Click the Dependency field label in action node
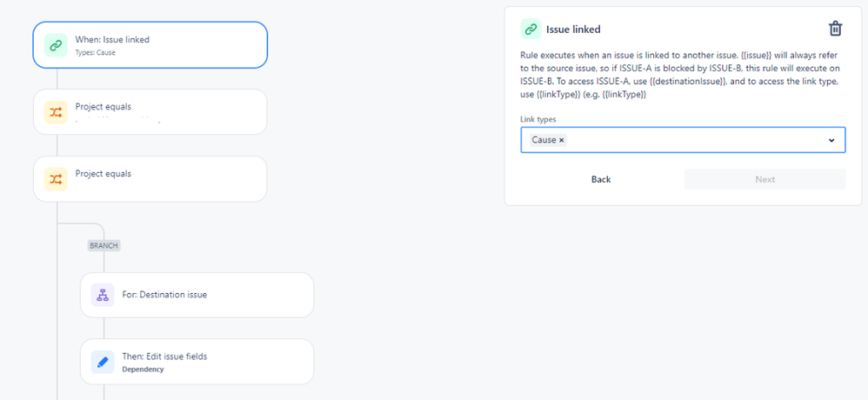 pos(143,369)
